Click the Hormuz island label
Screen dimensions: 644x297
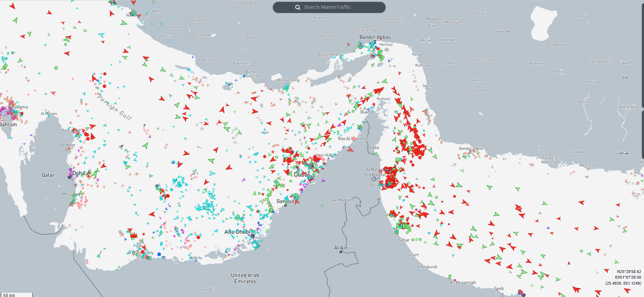point(386,44)
